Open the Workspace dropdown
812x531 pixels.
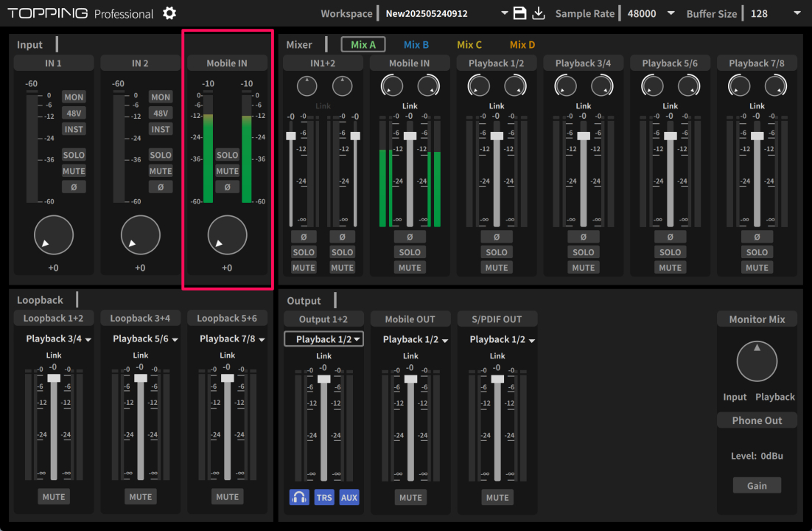tap(504, 13)
